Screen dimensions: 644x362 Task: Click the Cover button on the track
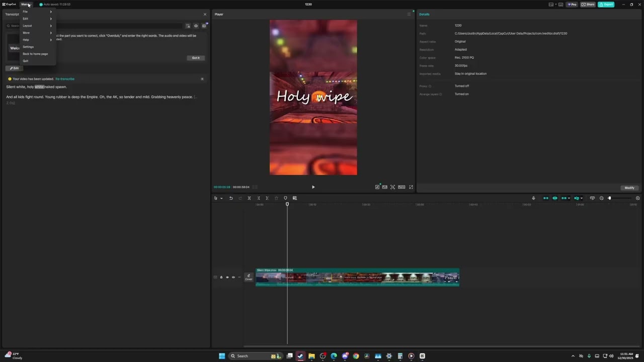(x=249, y=277)
